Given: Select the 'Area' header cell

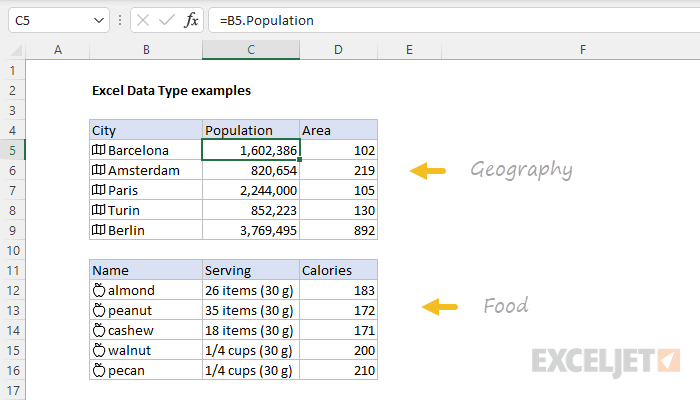Looking at the screenshot, I should (338, 130).
